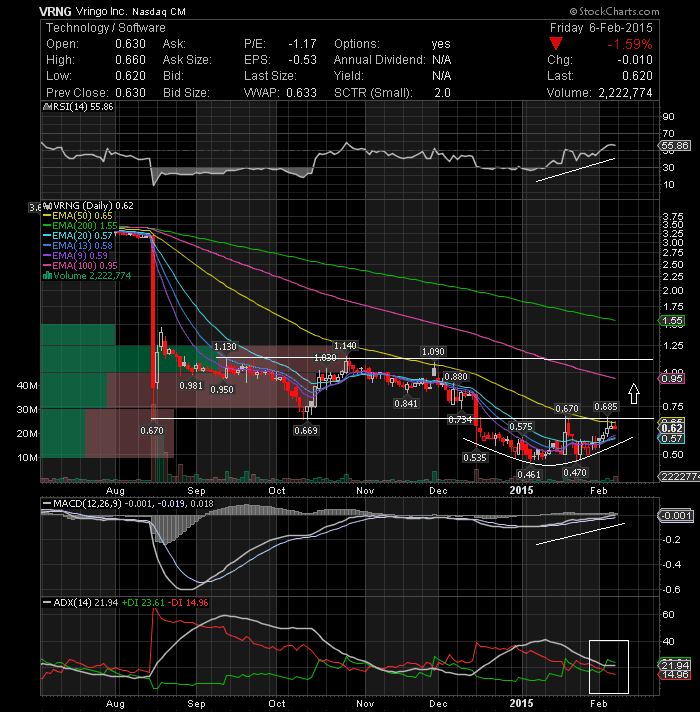Image resolution: width=700 pixels, height=712 pixels.
Task: Click the EMA(100) 0.95 legend entry
Action: pos(80,266)
